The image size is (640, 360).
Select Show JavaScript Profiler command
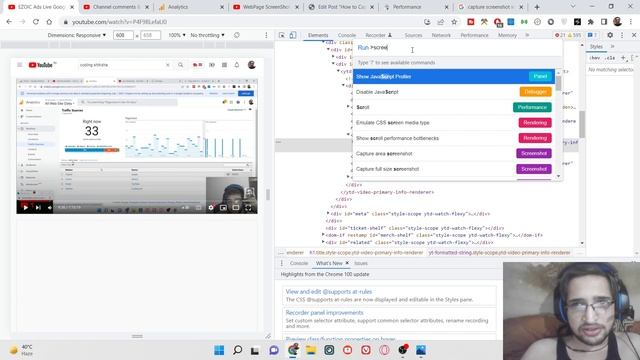pyautogui.click(x=454, y=76)
